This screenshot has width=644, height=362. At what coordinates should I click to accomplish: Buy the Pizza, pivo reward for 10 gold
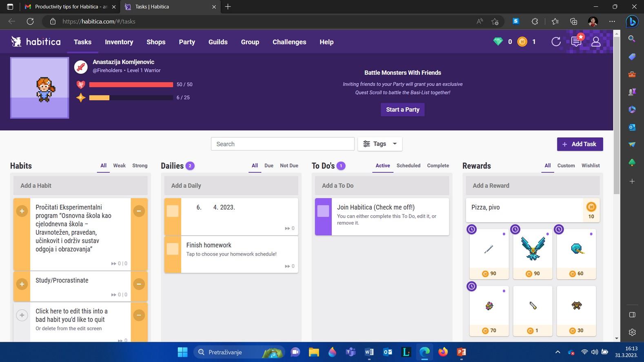coord(591,210)
